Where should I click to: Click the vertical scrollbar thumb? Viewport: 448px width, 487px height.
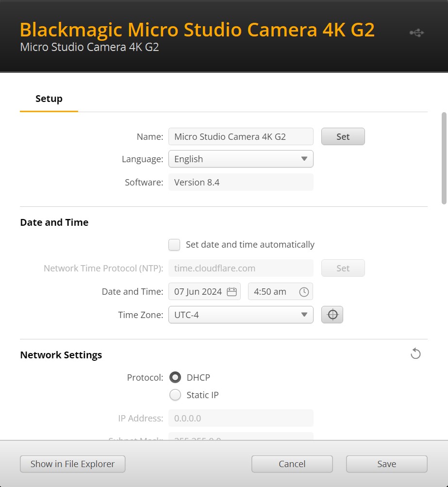(x=444, y=158)
